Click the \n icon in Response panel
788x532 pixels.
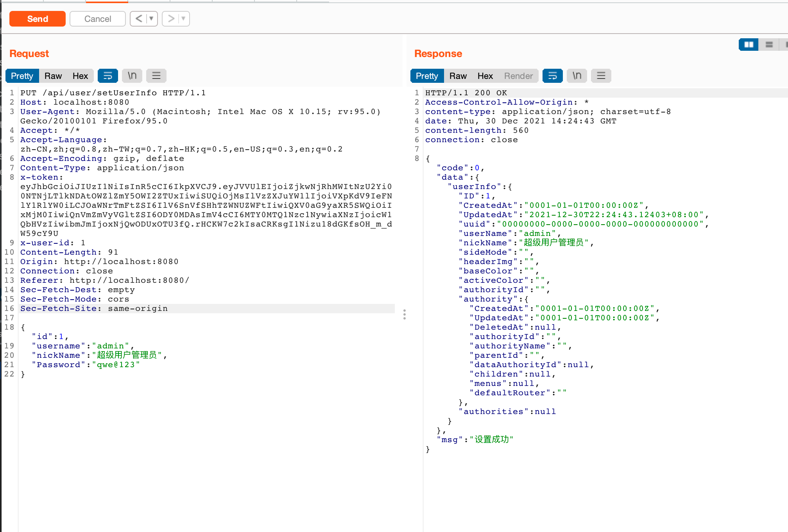(577, 76)
